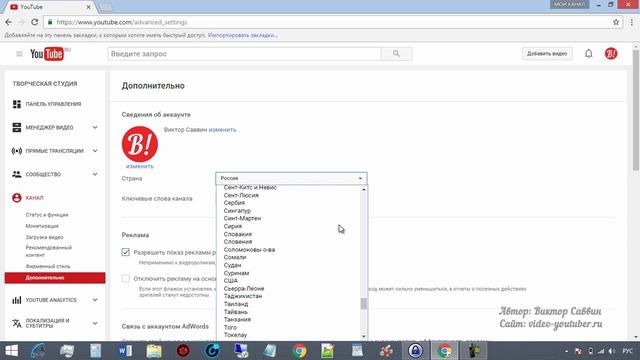
Task: Click the site lock icon in the address bar
Action: tap(50, 22)
